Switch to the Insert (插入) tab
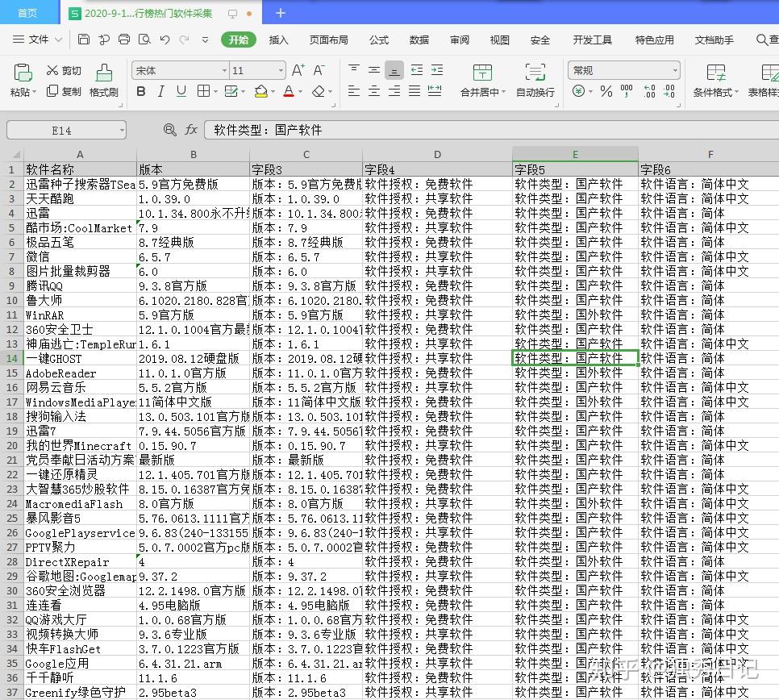779x700 pixels. (x=278, y=40)
